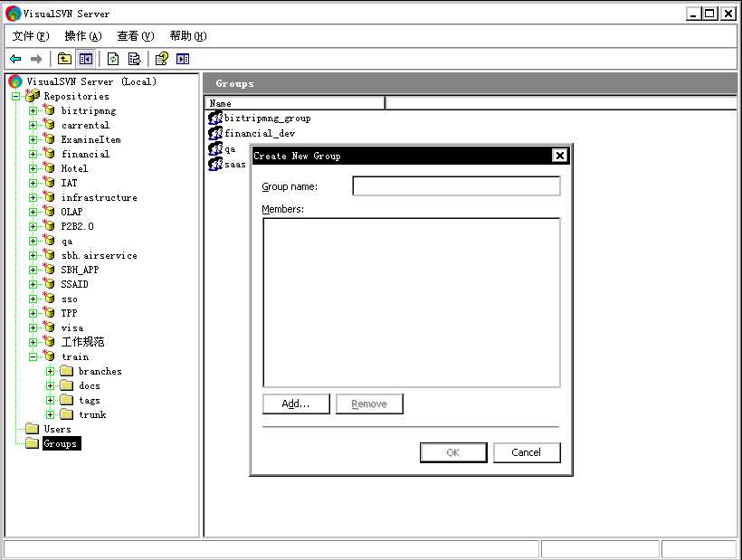
Task: Go back with the toolbar left arrow
Action: [15, 59]
